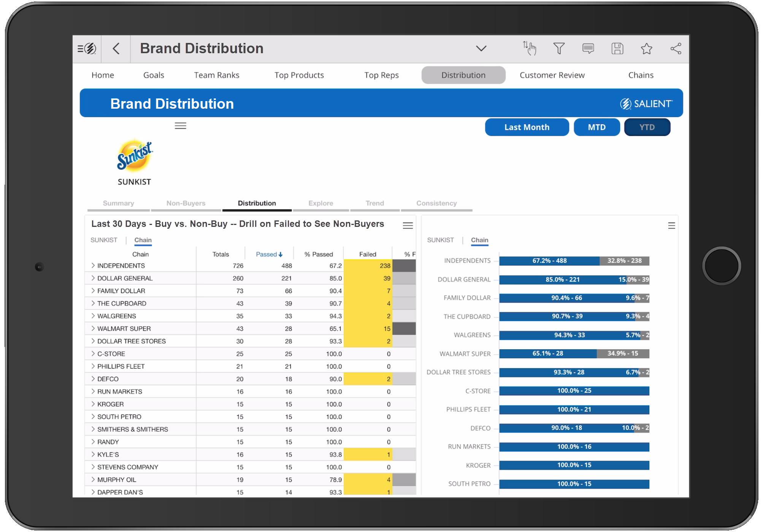763x532 pixels.
Task: Drill on DOLLAR GENERAL failed value 39
Action: (x=368, y=278)
